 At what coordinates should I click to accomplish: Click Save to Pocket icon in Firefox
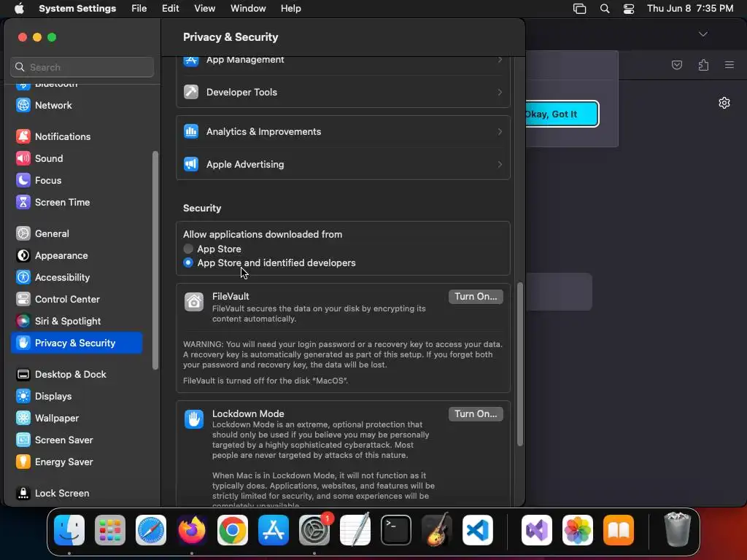(676, 65)
